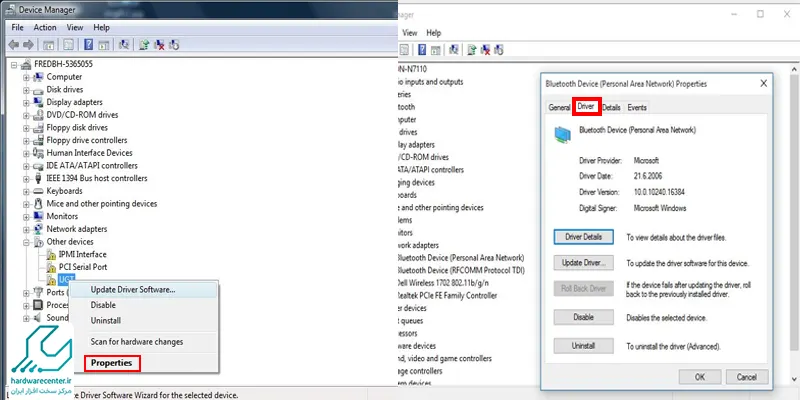
Task: Click the red-X Uninstall icon in right window toolbar
Action: tap(486, 49)
